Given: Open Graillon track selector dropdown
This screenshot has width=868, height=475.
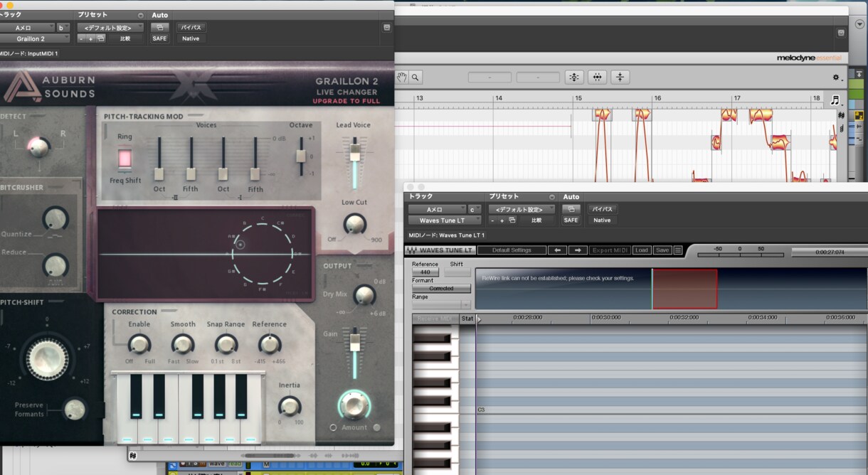Looking at the screenshot, I should click(x=26, y=28).
